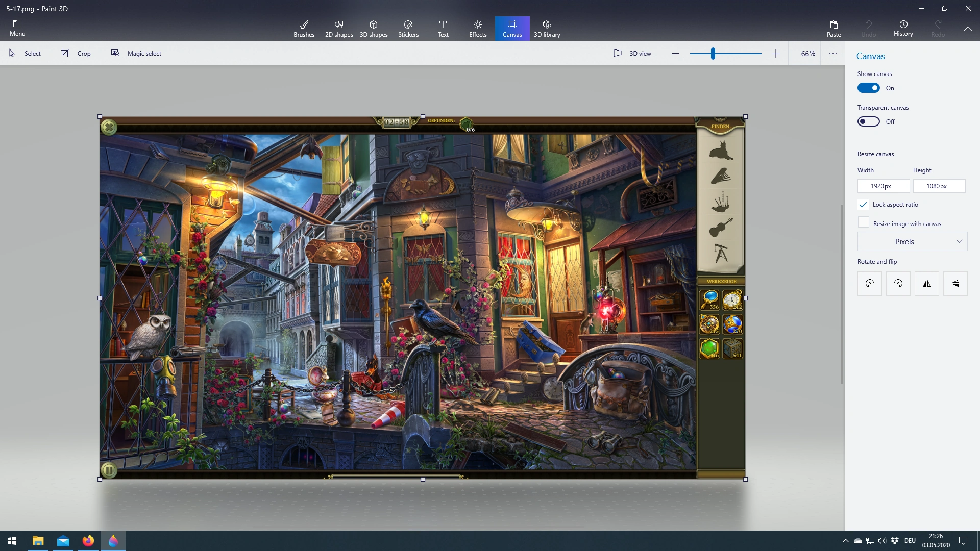Click the flip horizontal icon

pos(927,284)
